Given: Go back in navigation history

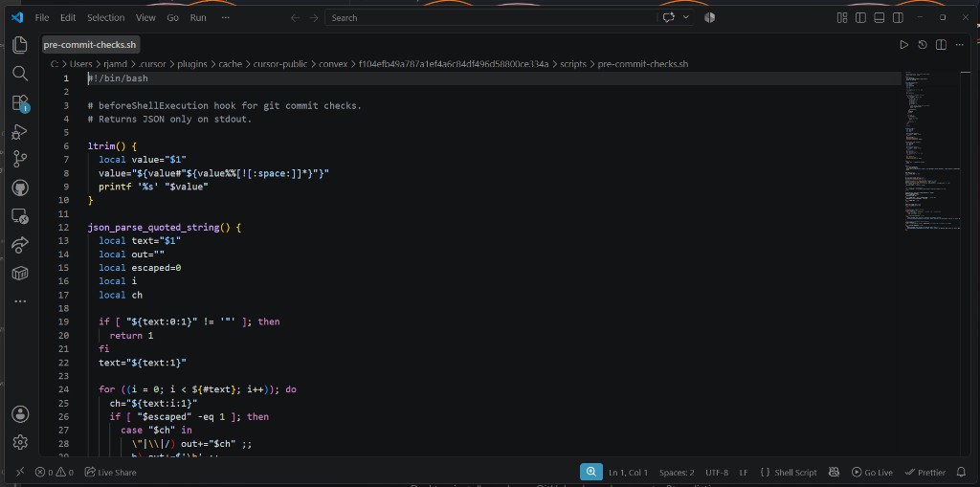Looking at the screenshot, I should [x=295, y=17].
